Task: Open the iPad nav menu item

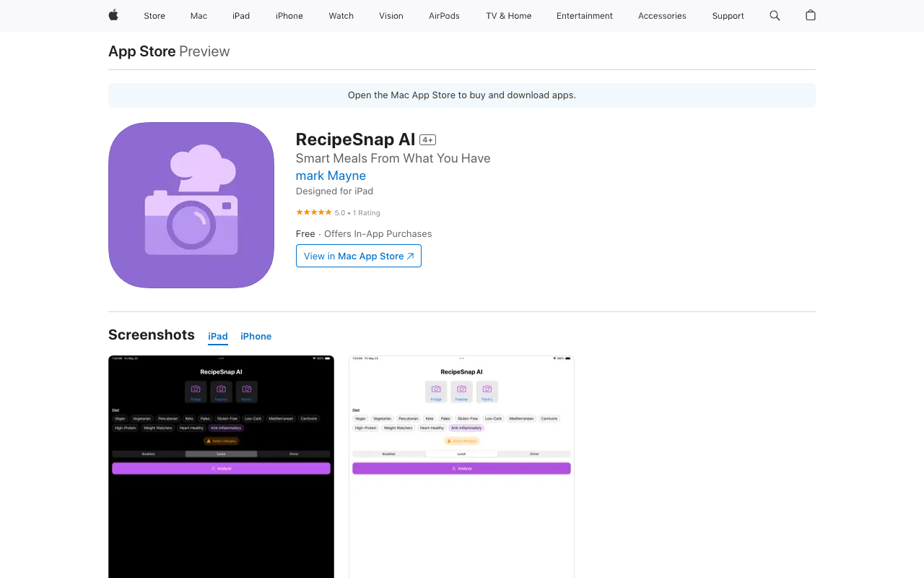Action: (x=241, y=16)
